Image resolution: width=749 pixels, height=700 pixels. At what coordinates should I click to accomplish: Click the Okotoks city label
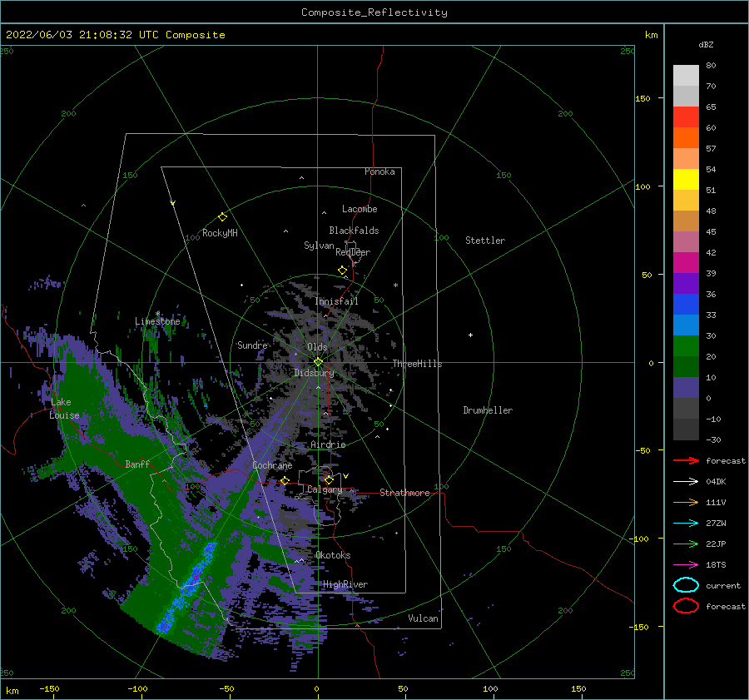pyautogui.click(x=333, y=555)
